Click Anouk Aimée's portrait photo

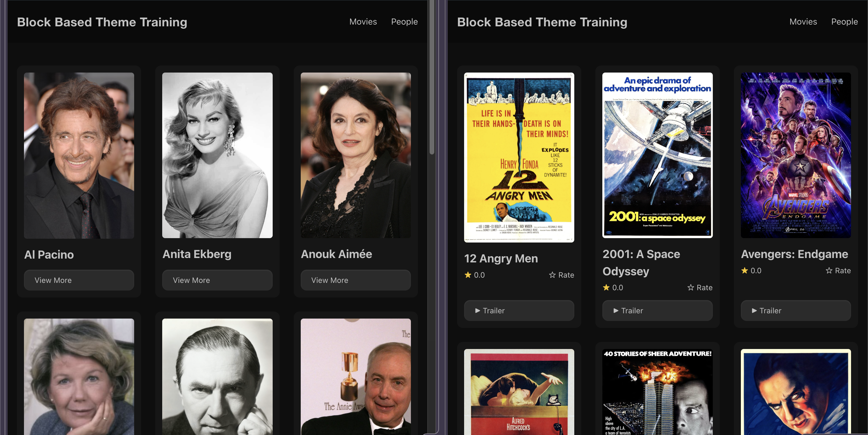(x=355, y=155)
